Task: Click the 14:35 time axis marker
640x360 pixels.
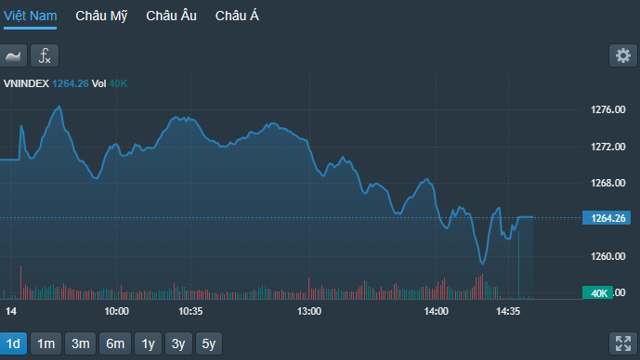Action: (508, 311)
